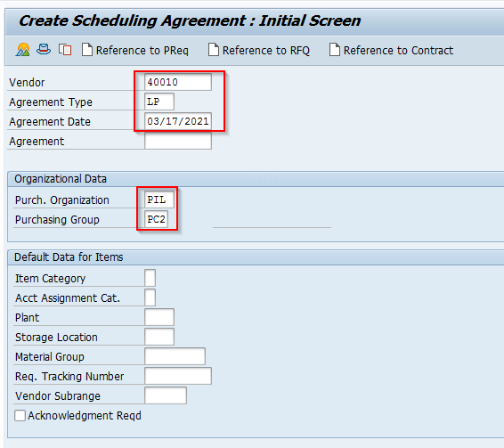Click the copy document icon in toolbar
504x448 pixels.
coord(65,50)
